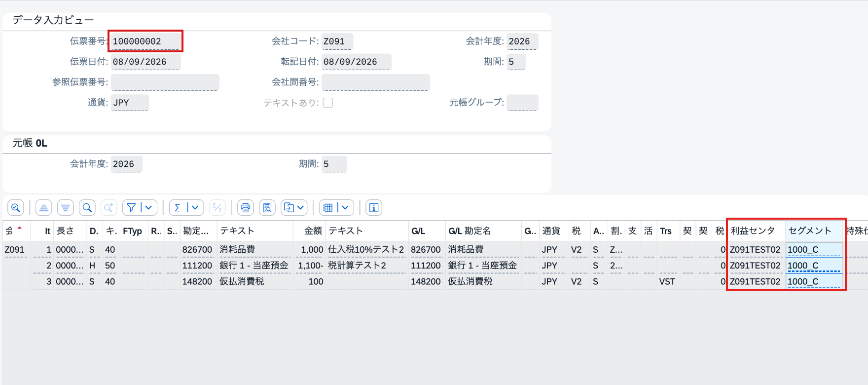Click the 伝票日付 field showing 08/09/2026
Screen dimensions: 868x385
click(146, 62)
